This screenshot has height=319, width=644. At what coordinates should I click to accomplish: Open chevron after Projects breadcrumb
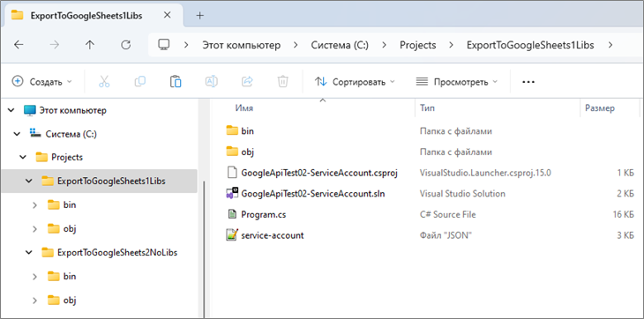452,45
